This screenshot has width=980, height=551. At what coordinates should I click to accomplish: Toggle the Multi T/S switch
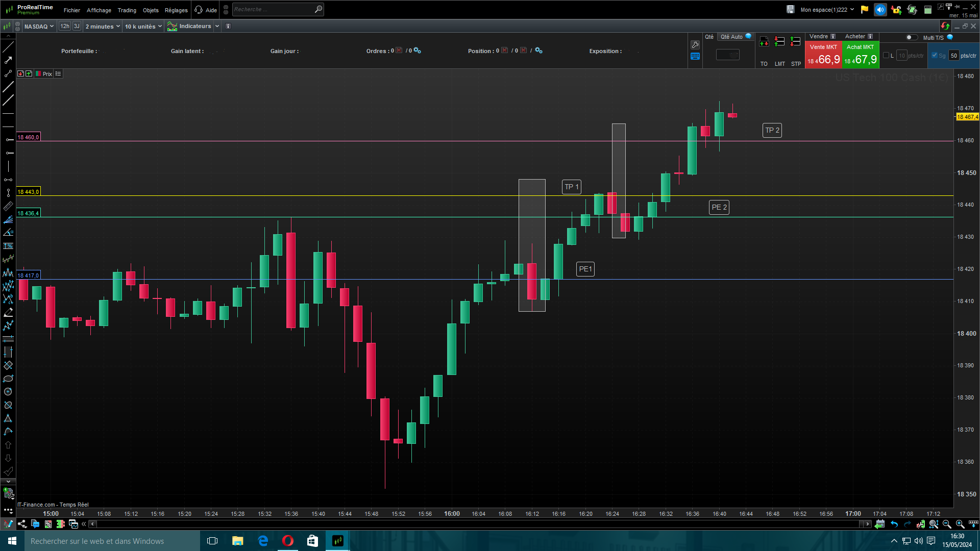(x=911, y=37)
